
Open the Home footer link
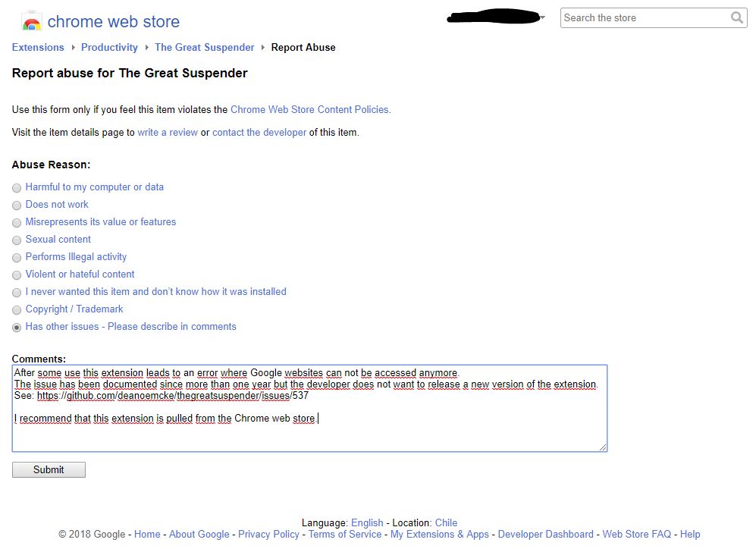pos(147,534)
